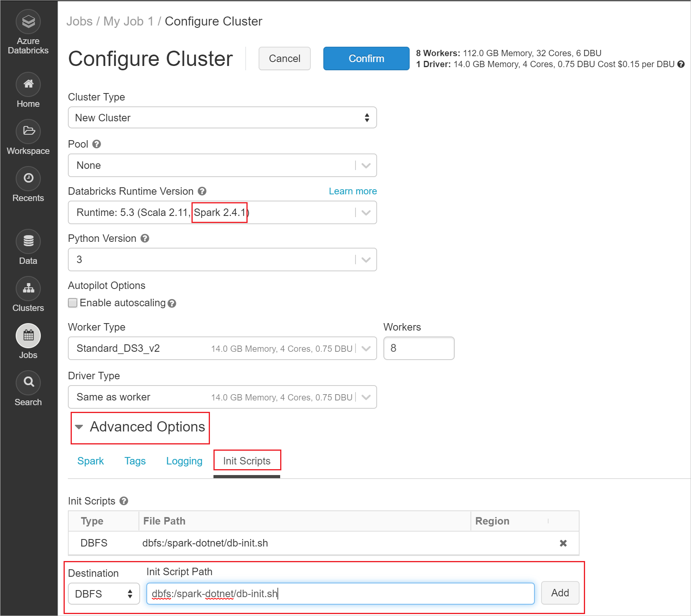Switch to the Logging tab
691x616 pixels.
[184, 461]
